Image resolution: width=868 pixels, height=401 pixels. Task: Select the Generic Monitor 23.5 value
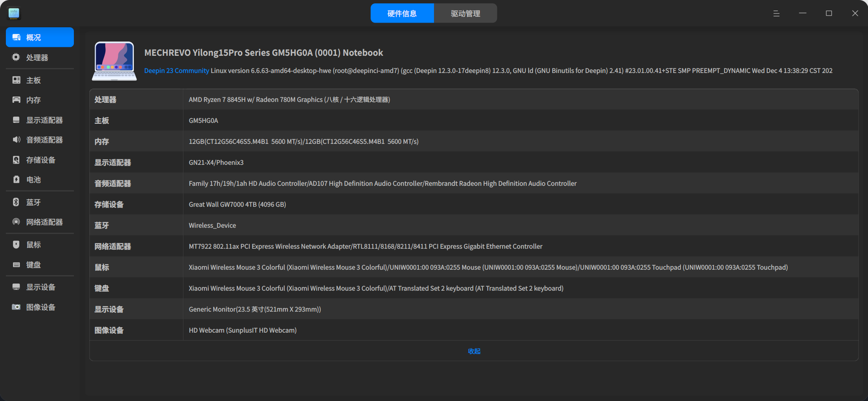coord(255,309)
